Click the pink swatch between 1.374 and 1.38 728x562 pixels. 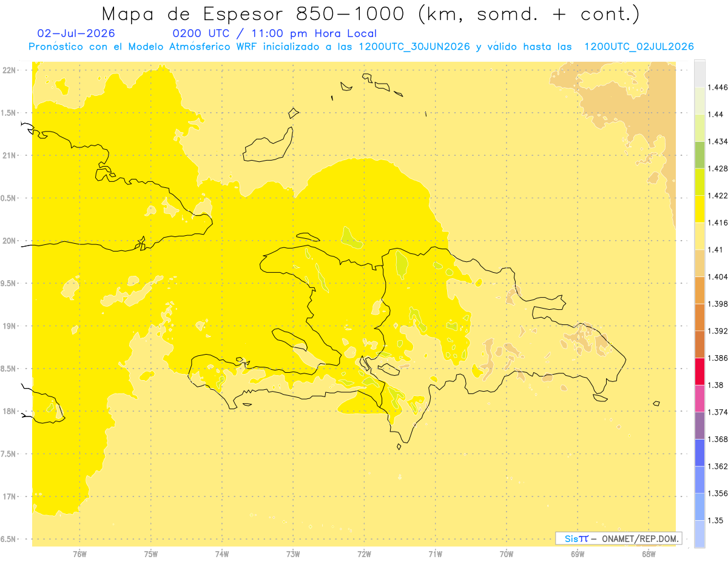click(699, 398)
